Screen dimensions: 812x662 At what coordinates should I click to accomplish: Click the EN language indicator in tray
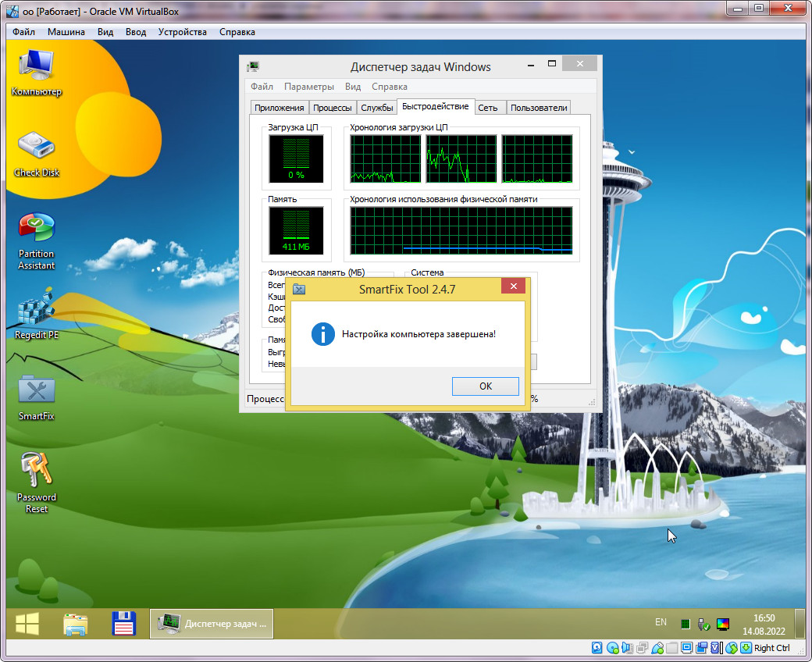click(x=661, y=622)
